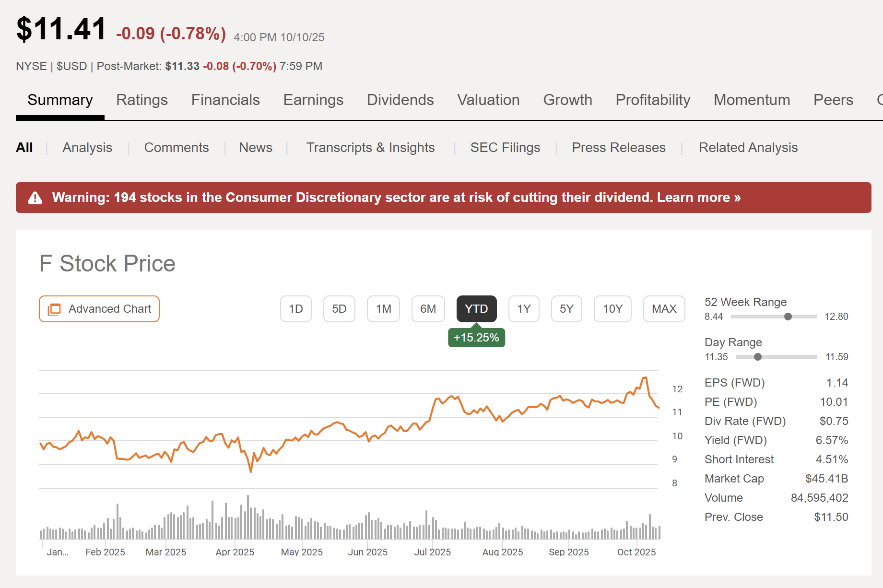
Task: Click the Oct 2025 axis label
Action: pyautogui.click(x=636, y=552)
